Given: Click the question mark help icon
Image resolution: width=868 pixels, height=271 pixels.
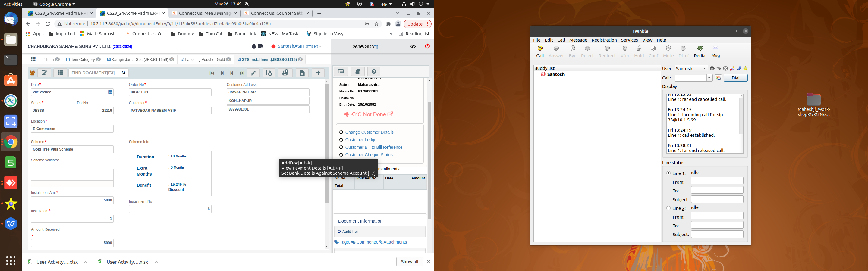Looking at the screenshot, I should [x=374, y=71].
